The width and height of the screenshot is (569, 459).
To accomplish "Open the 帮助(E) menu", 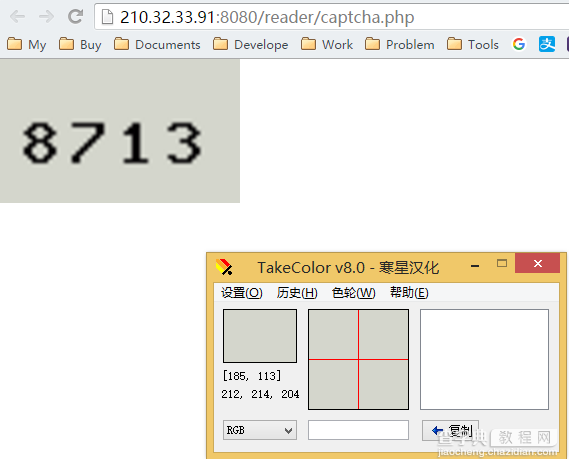I will click(x=409, y=292).
